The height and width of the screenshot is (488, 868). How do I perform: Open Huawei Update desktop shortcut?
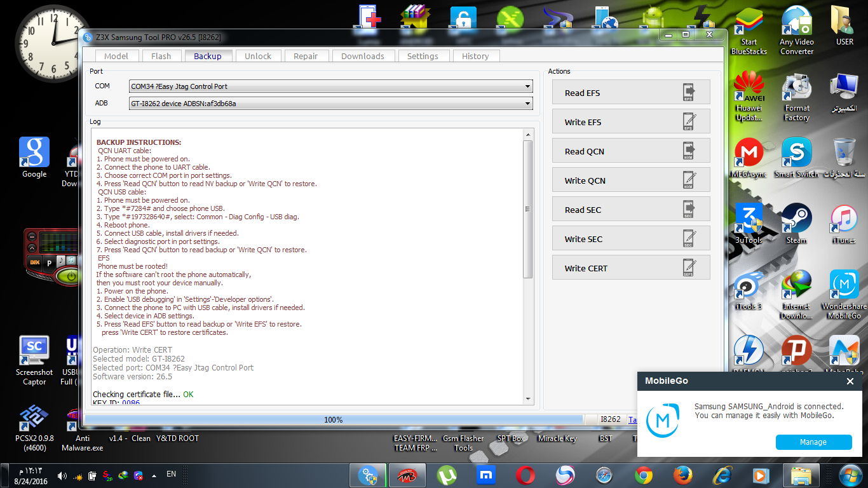click(749, 95)
